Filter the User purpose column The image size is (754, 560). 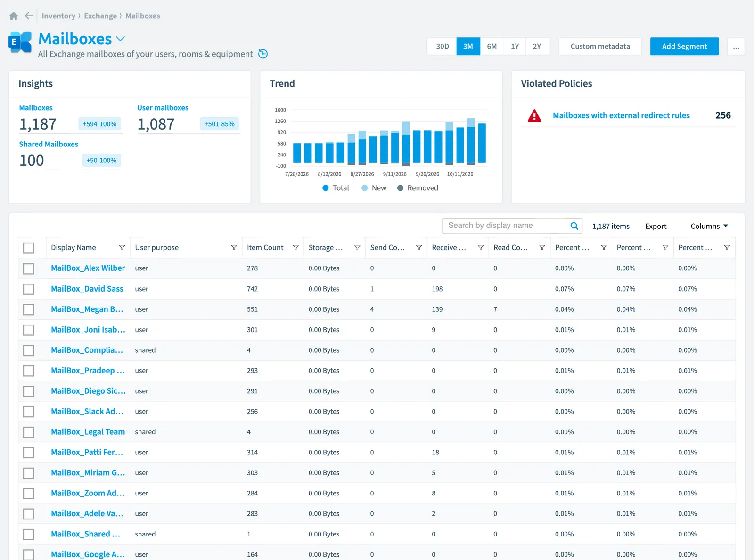[234, 248]
